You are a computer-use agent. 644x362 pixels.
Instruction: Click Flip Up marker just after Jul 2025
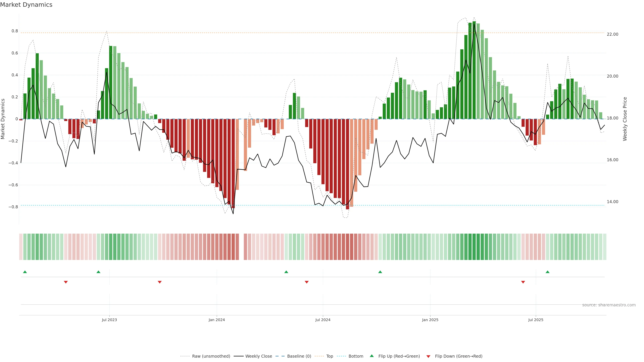(x=548, y=272)
